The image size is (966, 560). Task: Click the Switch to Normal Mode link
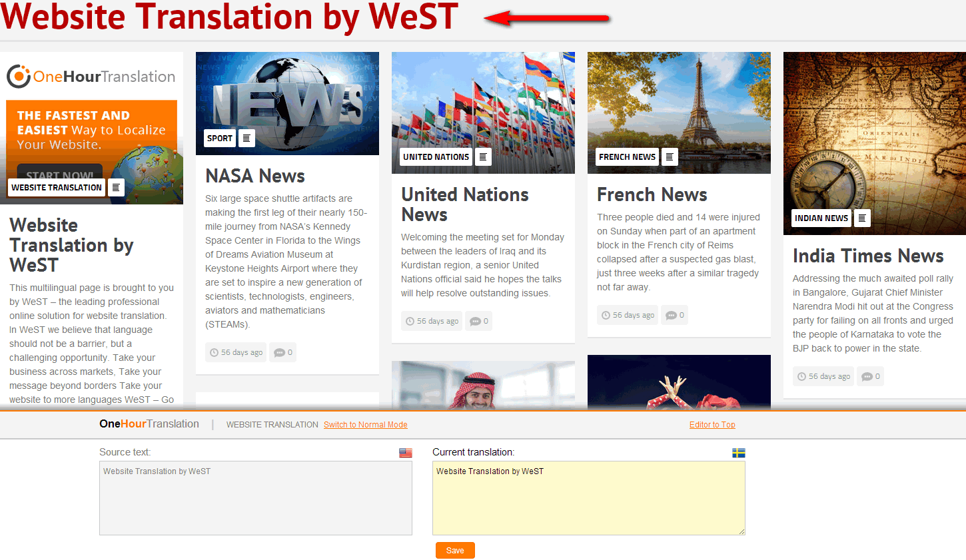[366, 425]
